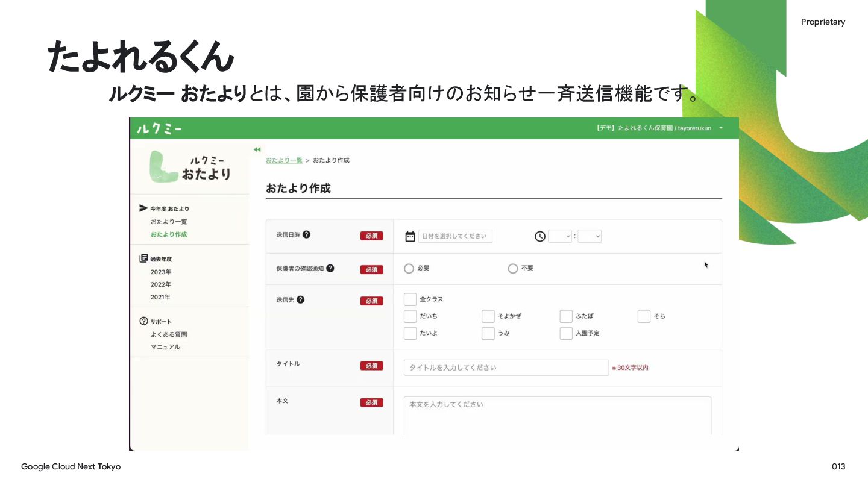
Task: Click the 本文 field label
Action: [282, 401]
